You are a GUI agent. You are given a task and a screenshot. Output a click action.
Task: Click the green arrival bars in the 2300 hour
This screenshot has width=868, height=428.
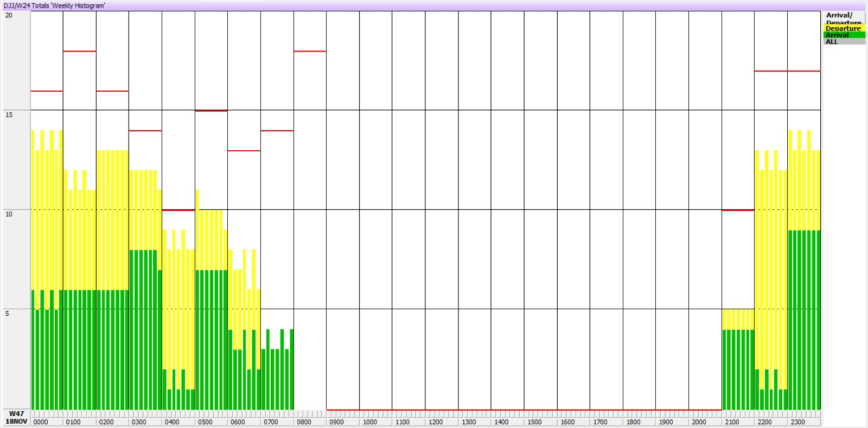(804, 325)
